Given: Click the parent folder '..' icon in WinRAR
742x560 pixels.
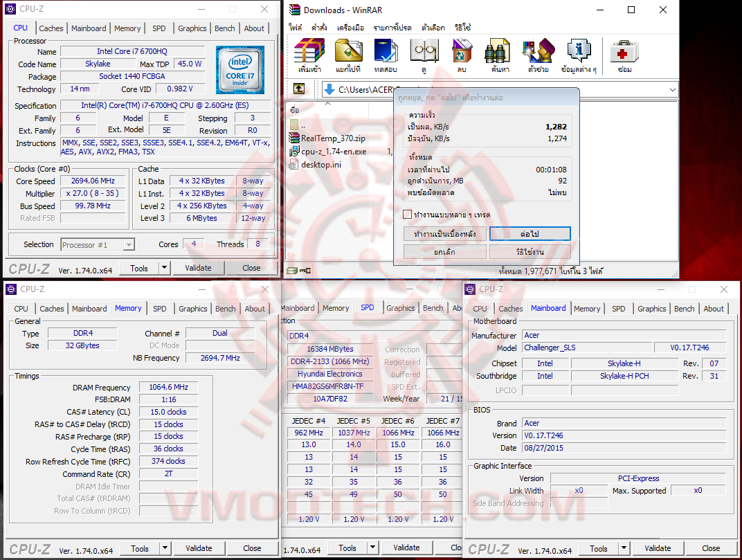Looking at the screenshot, I should point(294,125).
